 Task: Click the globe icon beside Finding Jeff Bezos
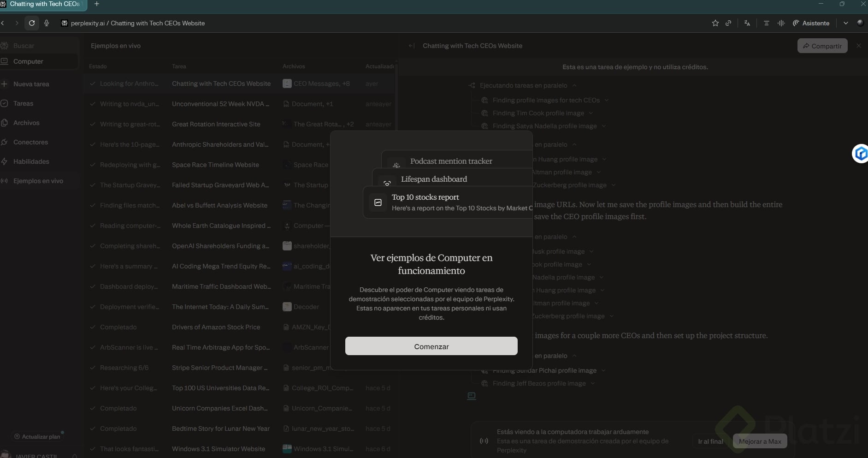click(484, 383)
